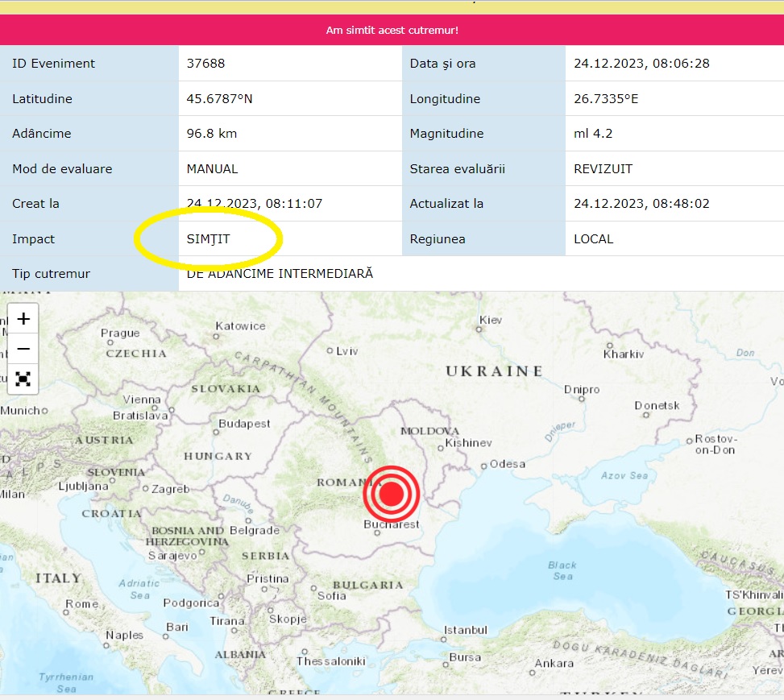Click the Bucharest label on the map

coord(392,524)
